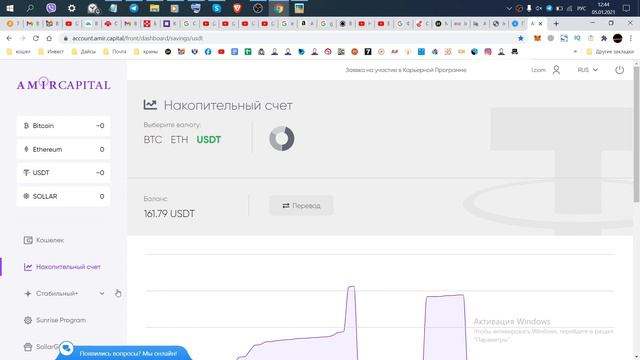Open the YouTube bookmark icon

click(x=221, y=51)
